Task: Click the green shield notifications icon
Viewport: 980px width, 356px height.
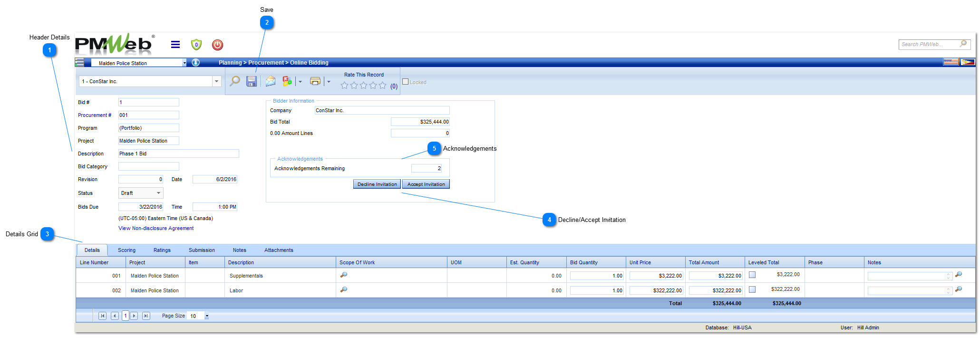Action: pos(196,45)
